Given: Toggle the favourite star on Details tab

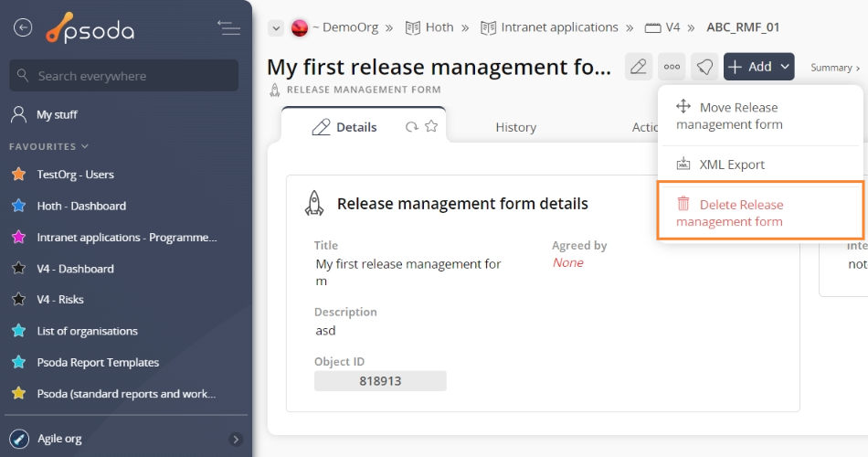Looking at the screenshot, I should (431, 127).
